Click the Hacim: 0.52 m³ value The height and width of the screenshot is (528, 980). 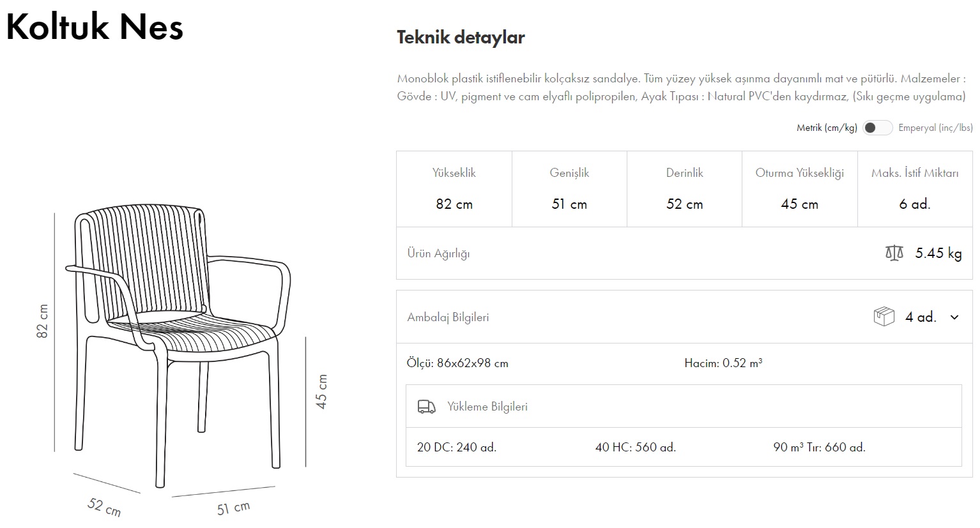[724, 363]
